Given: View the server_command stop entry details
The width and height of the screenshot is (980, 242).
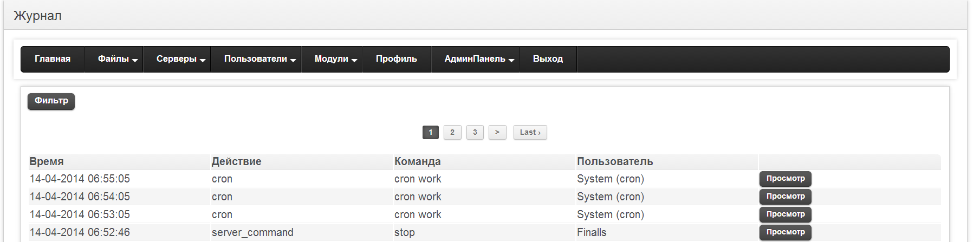Looking at the screenshot, I should 785,232.
